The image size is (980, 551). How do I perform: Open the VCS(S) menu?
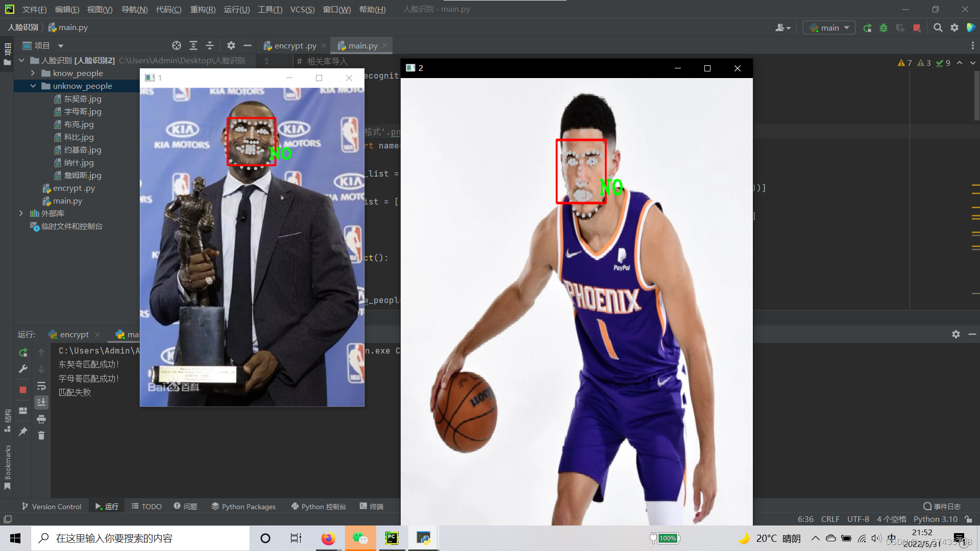click(302, 10)
